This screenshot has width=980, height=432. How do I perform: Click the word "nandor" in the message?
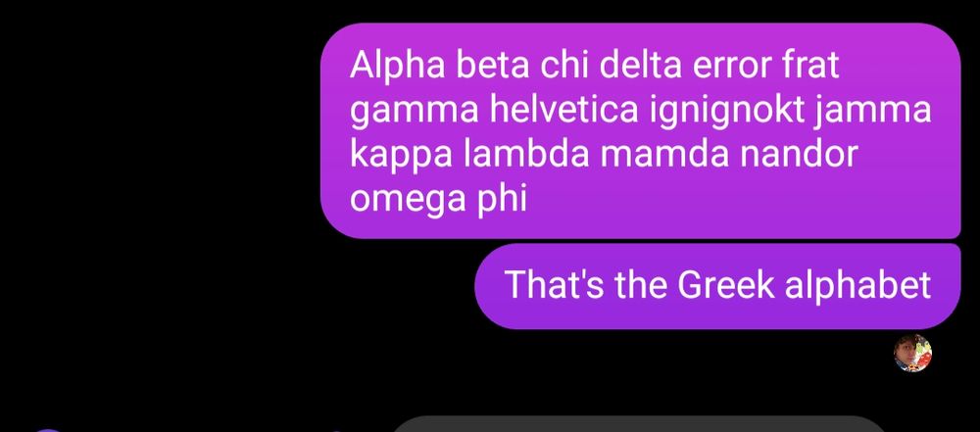tap(798, 155)
